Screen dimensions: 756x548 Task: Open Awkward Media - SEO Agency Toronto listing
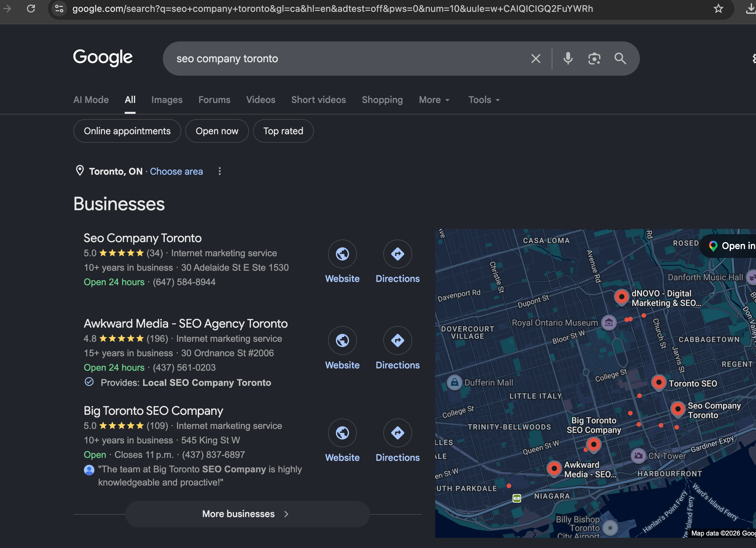186,323
